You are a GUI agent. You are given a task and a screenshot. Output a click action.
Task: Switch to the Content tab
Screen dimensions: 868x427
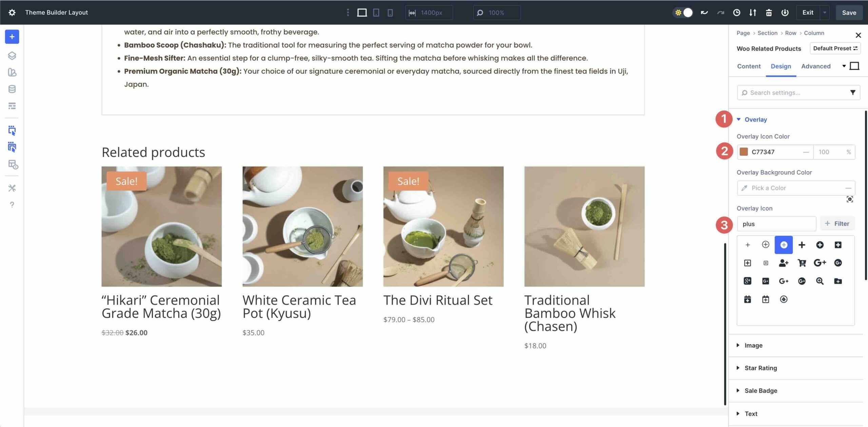point(749,66)
